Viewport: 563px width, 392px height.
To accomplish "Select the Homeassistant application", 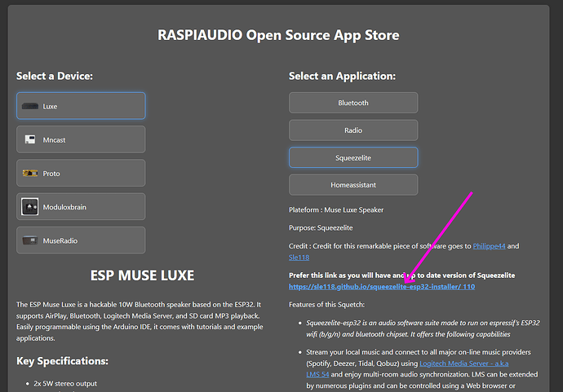I will [x=353, y=185].
